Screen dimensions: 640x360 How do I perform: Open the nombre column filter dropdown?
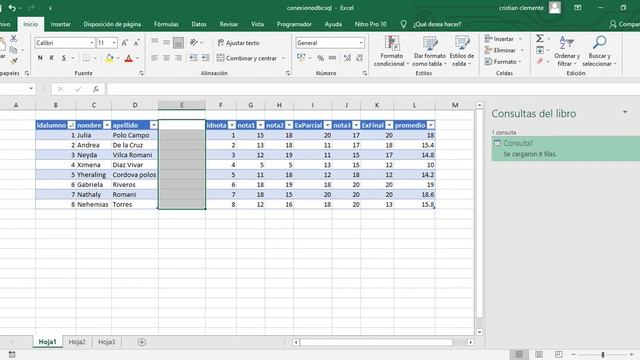[x=107, y=125]
